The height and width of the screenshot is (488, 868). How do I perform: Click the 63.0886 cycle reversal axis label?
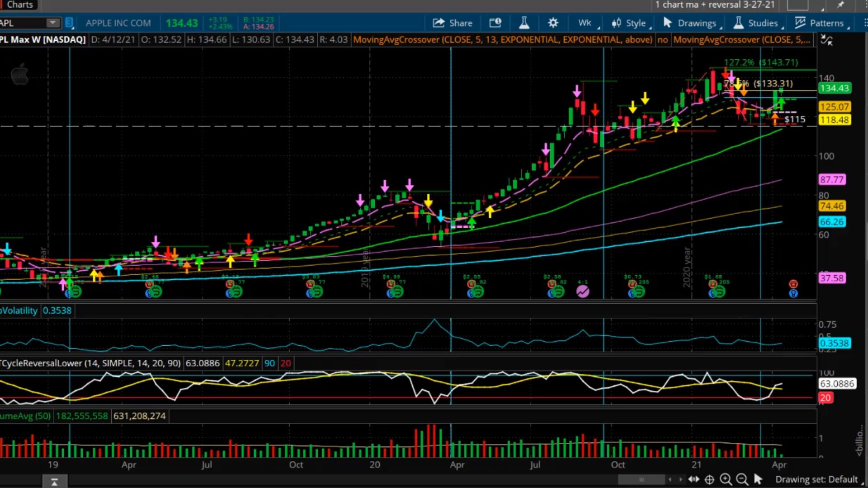tap(837, 384)
